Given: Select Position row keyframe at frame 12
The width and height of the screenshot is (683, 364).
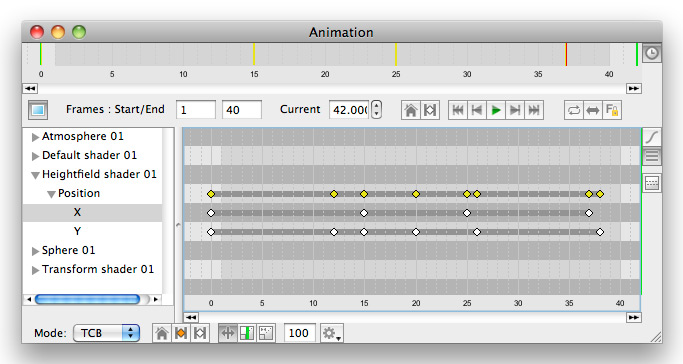Looking at the screenshot, I should tap(334, 194).
